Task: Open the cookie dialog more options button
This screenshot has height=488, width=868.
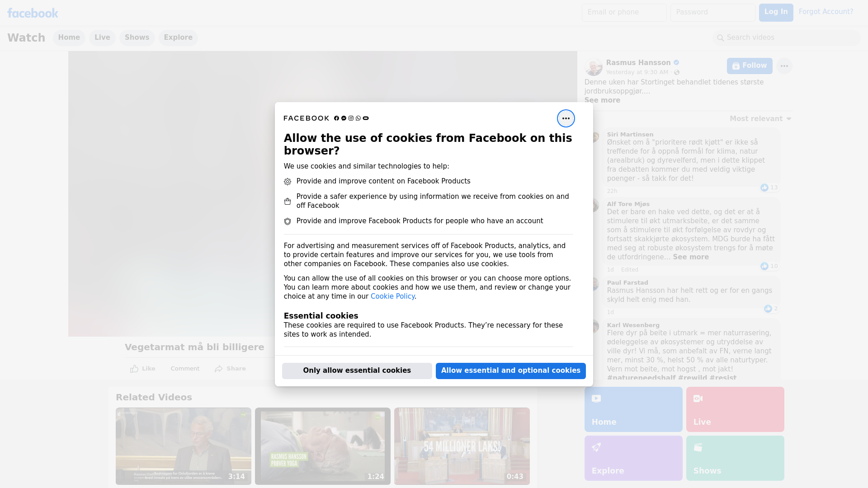Action: [566, 118]
